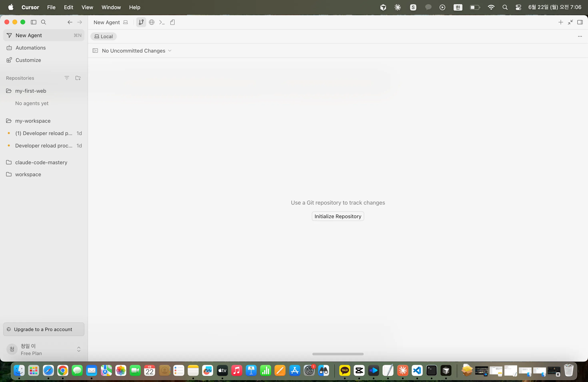Click the Claude asterisk menu bar icon

pos(398,7)
